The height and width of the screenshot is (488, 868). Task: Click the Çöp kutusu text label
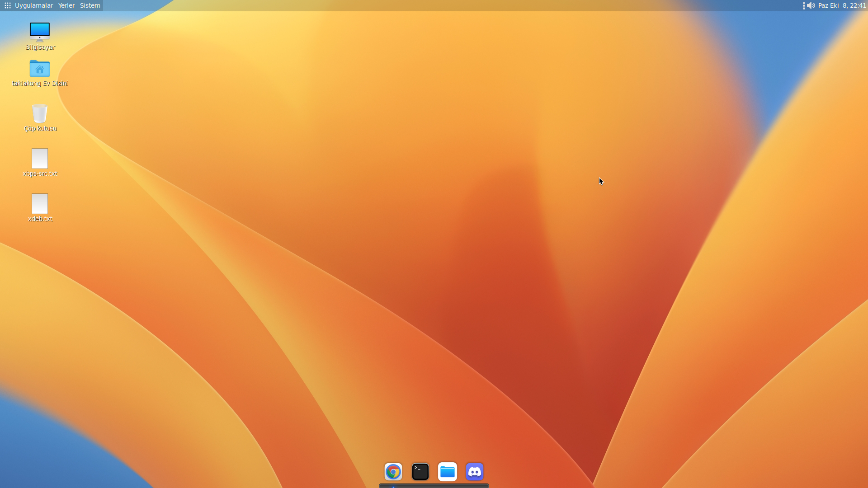(x=40, y=129)
